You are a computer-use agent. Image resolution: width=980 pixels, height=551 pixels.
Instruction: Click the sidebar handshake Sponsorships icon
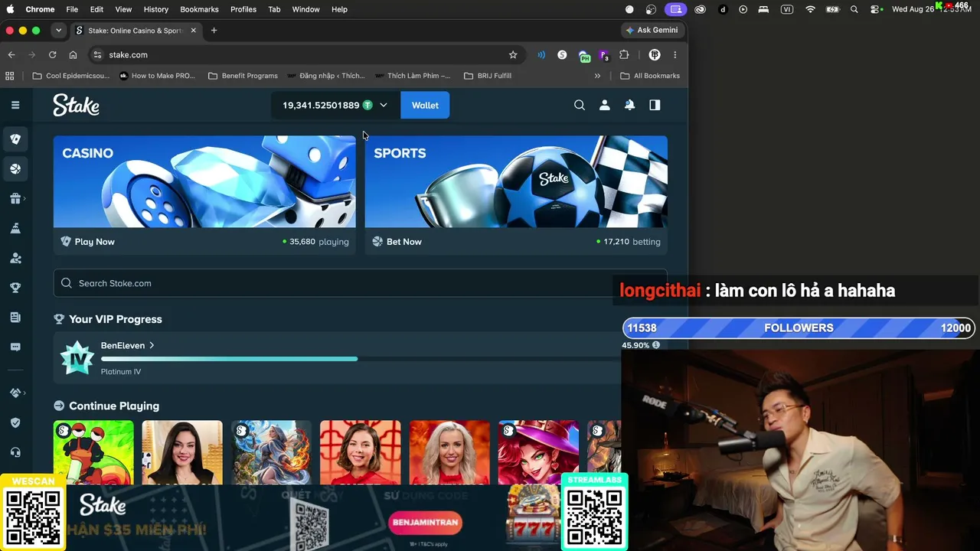tap(15, 393)
